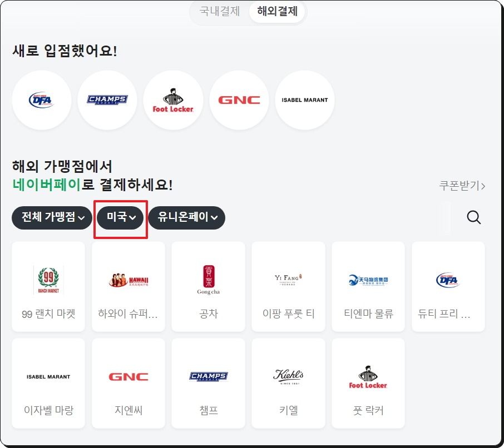504x448 pixels.
Task: Tap the Foot Locker circle in new arrivals
Action: pyautogui.click(x=173, y=100)
